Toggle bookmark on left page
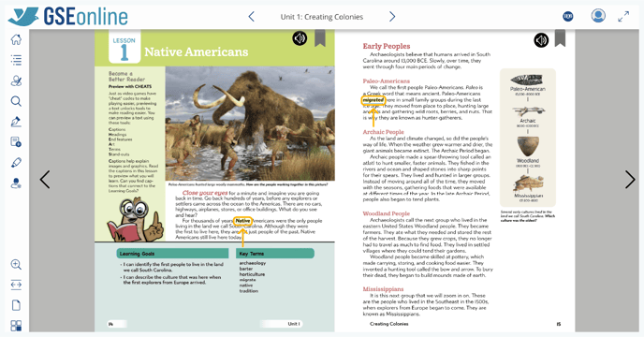Image resolution: width=644 pixels, height=337 pixels. click(320, 38)
